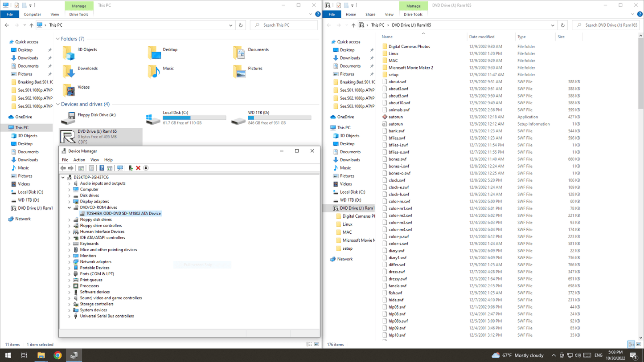Click the Local Disk (C:) storage usage bar
The height and width of the screenshot is (362, 644).
194,118
